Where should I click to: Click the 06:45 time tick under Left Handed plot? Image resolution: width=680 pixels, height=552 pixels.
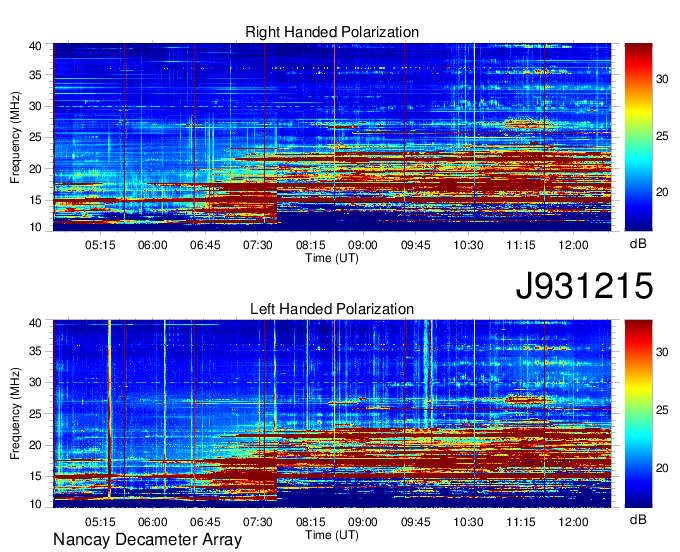pos(205,522)
